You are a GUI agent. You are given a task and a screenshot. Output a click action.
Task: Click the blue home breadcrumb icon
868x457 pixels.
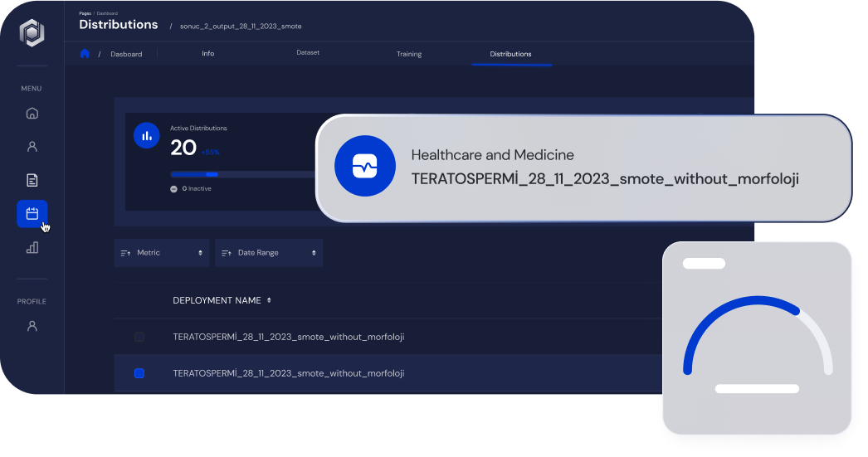(x=85, y=54)
